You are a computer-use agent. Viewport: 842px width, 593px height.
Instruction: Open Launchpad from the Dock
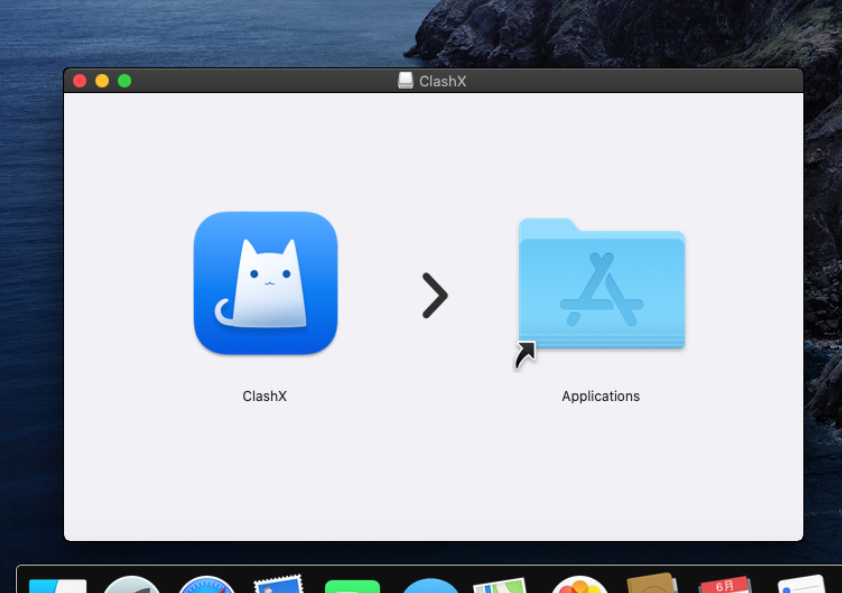click(132, 584)
